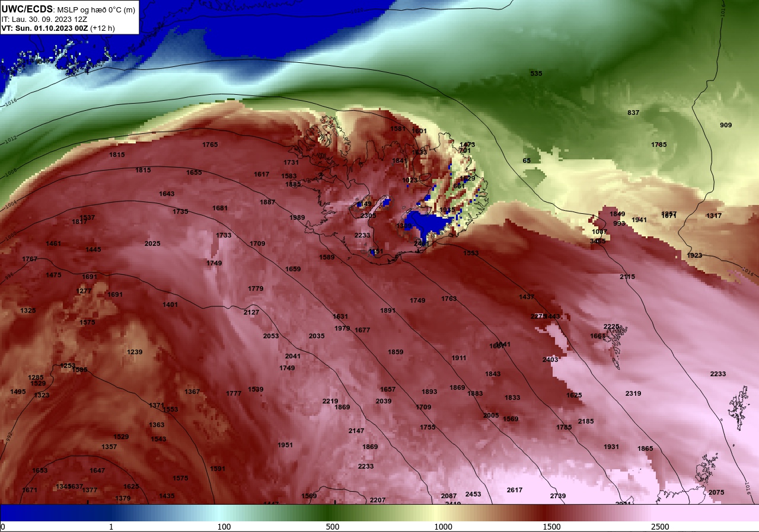
Task: Click the map value 1239
Action: click(x=135, y=352)
